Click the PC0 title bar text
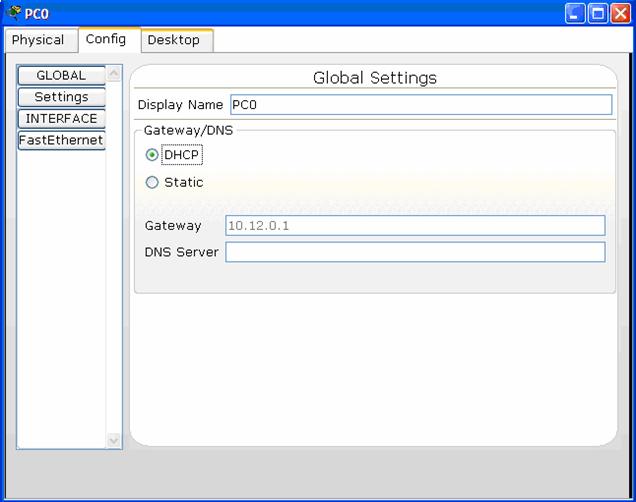Screen dimensions: 636x502 [36, 14]
